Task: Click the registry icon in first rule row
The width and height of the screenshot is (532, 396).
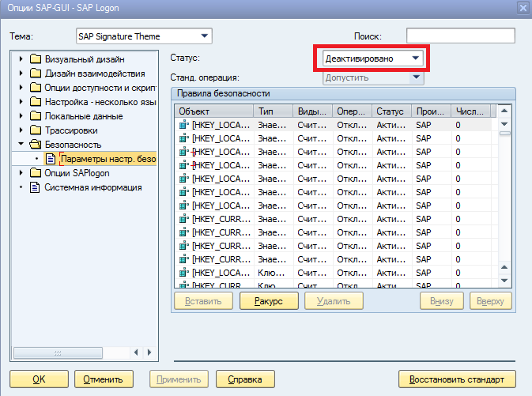Action: 183,125
